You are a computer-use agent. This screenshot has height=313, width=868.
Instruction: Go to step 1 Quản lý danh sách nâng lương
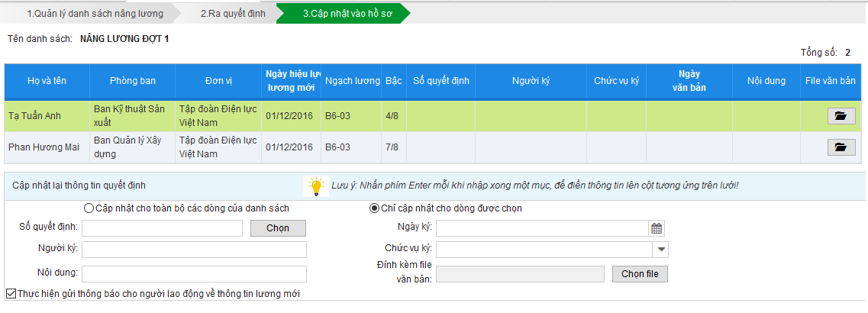(x=95, y=14)
